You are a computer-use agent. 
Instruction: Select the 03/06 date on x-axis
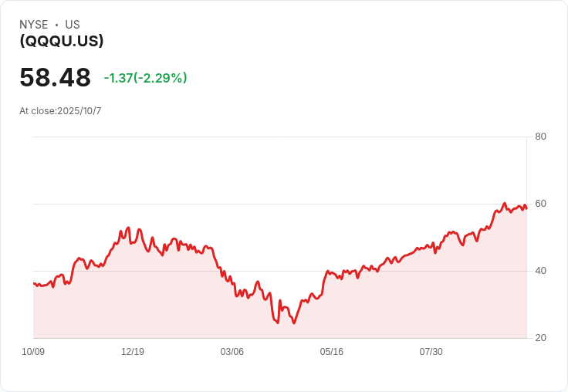click(x=232, y=352)
